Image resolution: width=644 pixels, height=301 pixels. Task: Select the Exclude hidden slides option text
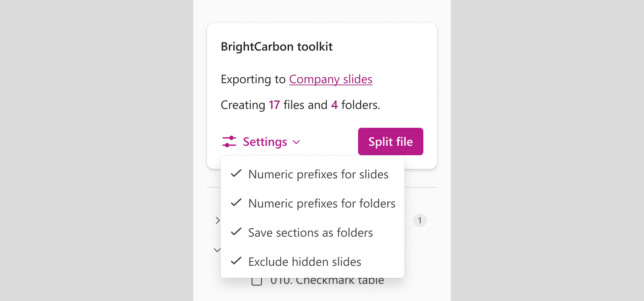pos(305,262)
